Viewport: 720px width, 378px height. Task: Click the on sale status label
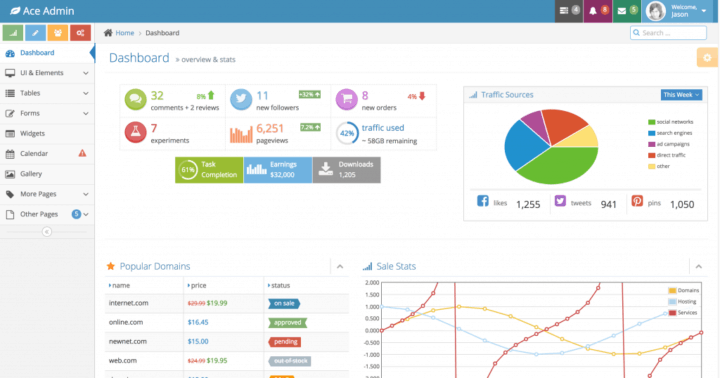pyautogui.click(x=284, y=304)
